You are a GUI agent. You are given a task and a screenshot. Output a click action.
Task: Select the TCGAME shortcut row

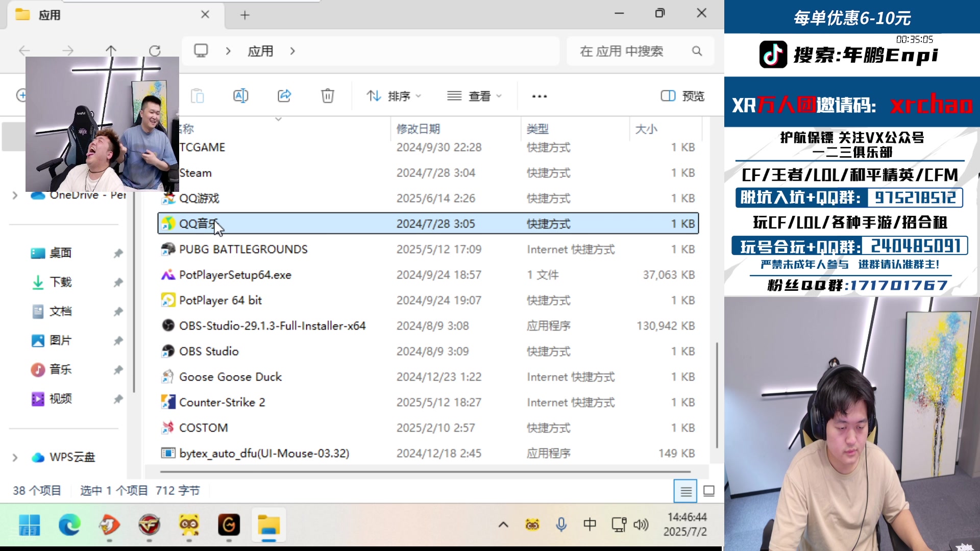click(428, 147)
